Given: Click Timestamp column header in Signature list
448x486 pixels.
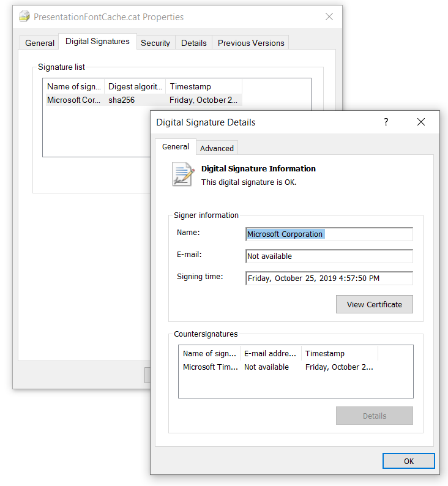Looking at the screenshot, I should 204,86.
